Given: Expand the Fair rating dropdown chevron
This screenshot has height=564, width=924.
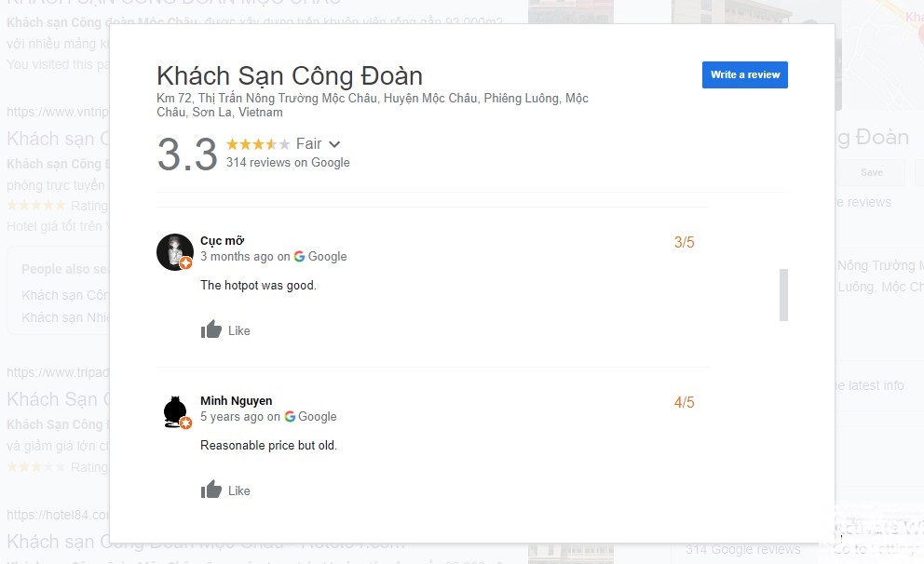Looking at the screenshot, I should (335, 144).
